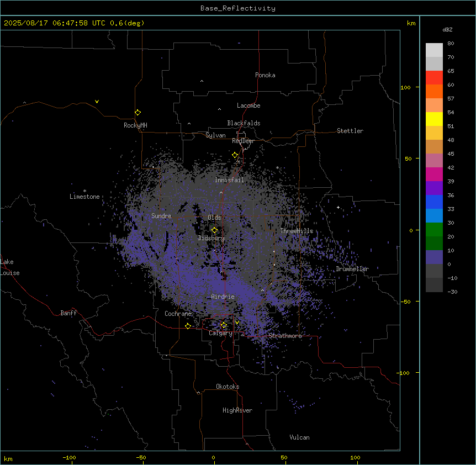476x465 pixels.
Task: Click the Banff town label
Action: coord(68,313)
